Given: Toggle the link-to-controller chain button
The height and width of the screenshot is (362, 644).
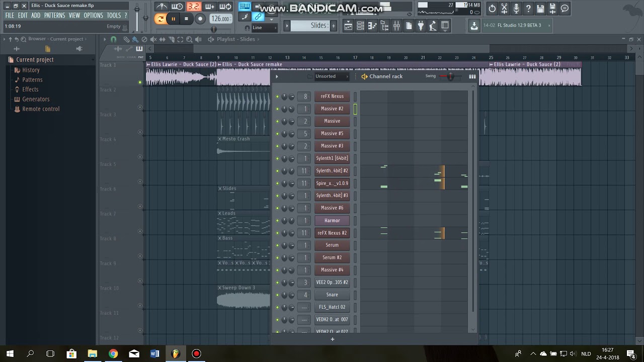Looking at the screenshot, I should [258, 17].
